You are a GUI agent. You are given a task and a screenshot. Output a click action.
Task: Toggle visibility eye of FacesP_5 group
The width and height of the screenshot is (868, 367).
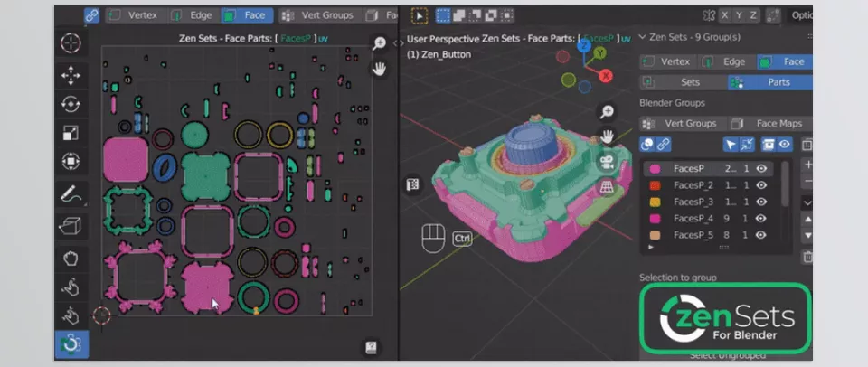761,235
